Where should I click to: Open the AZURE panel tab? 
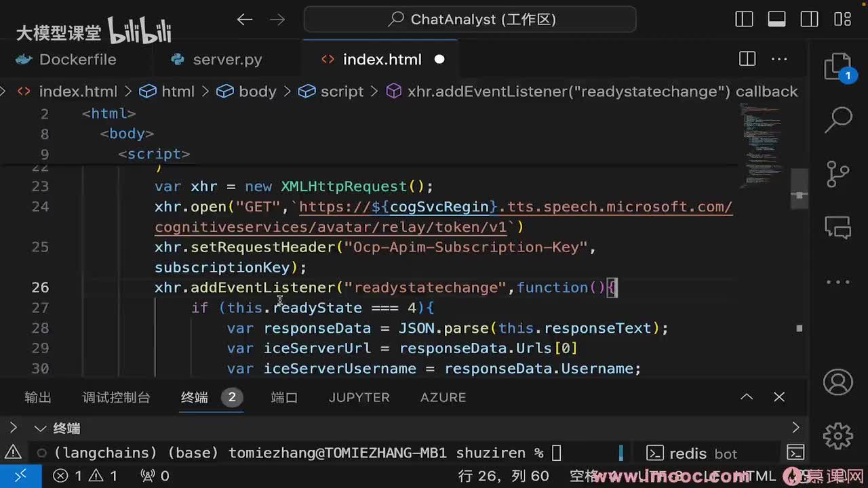[x=443, y=397]
